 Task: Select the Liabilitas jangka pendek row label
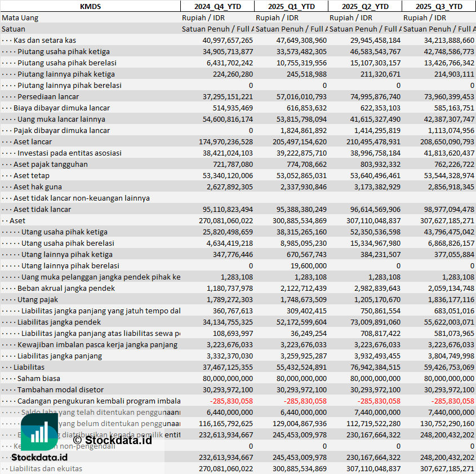[59, 322]
